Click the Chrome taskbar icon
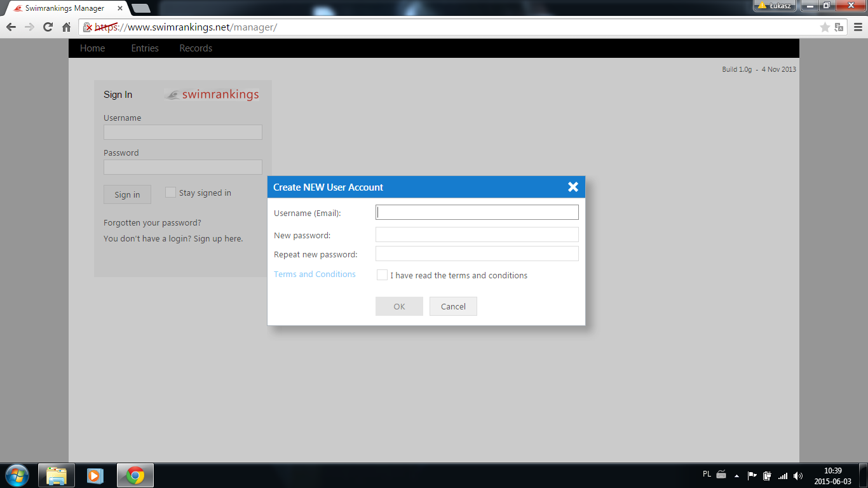This screenshot has width=868, height=488. click(135, 475)
